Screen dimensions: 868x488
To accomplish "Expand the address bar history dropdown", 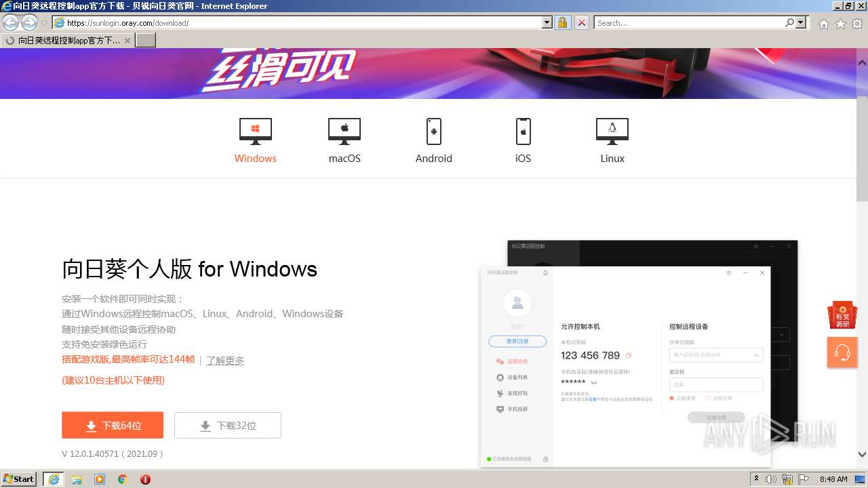I will pos(547,22).
